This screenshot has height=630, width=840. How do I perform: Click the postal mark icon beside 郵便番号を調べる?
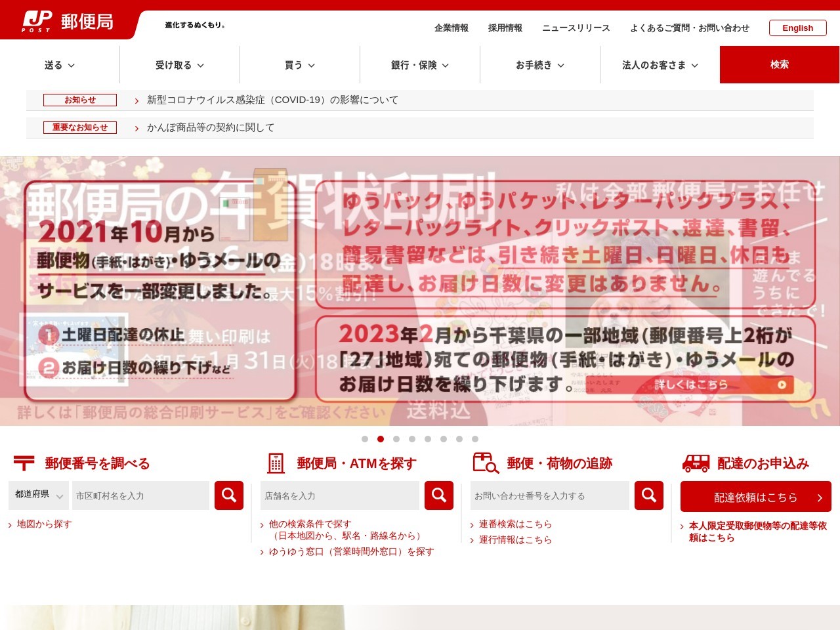(x=24, y=463)
